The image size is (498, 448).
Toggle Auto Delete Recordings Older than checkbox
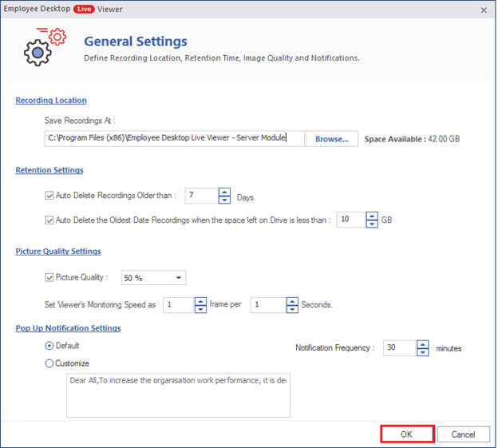pyautogui.click(x=49, y=195)
